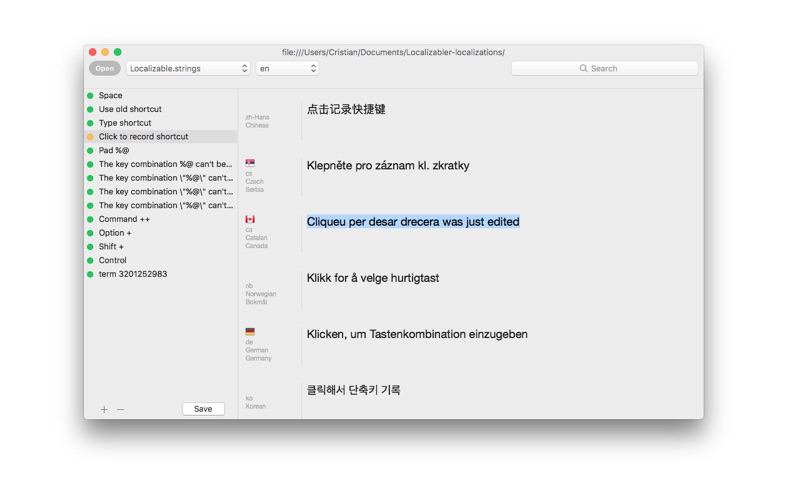The image size is (800, 500).
Task: Click the nb Norwegian Bokmål label
Action: click(261, 294)
